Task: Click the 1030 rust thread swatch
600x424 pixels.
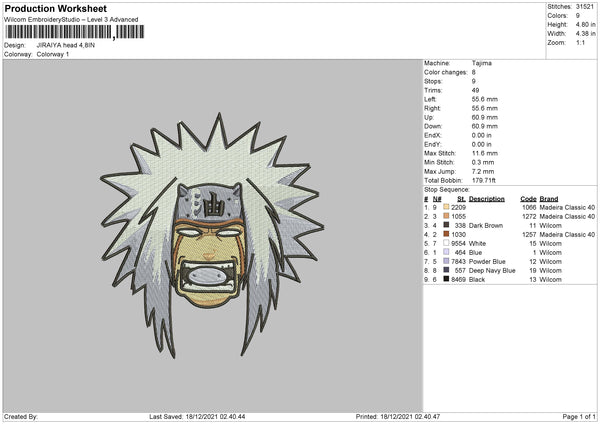Action: point(446,234)
